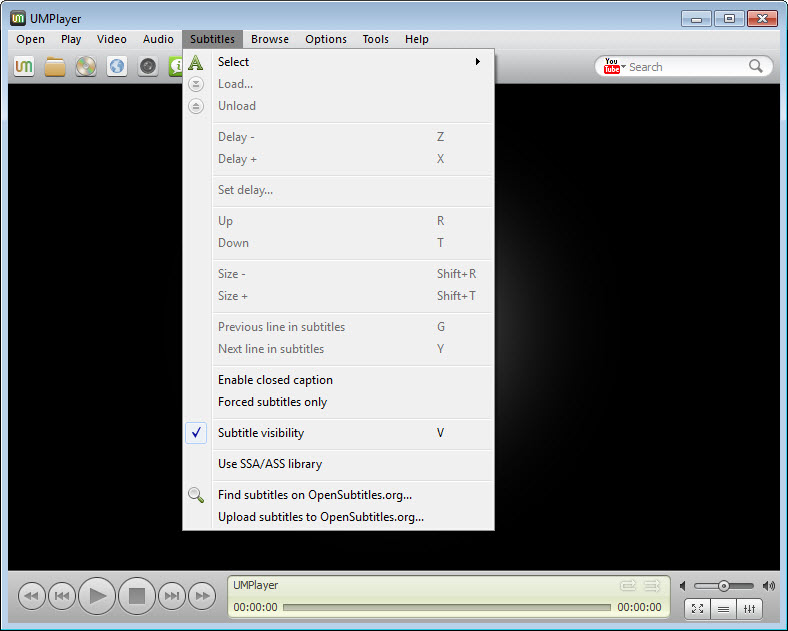Choose Find subtitles on OpenSubtitles.org...
This screenshot has width=788, height=631.
click(x=338, y=495)
